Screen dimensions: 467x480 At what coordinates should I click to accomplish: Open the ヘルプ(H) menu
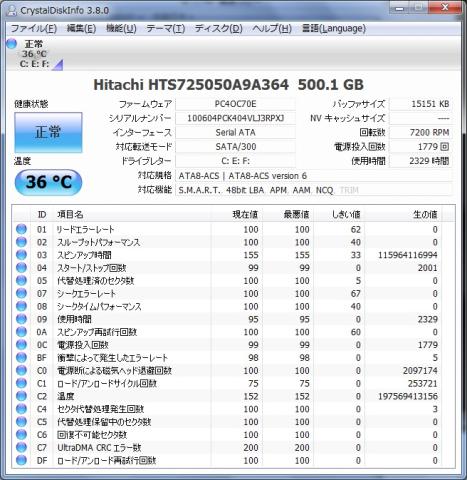pos(272,29)
